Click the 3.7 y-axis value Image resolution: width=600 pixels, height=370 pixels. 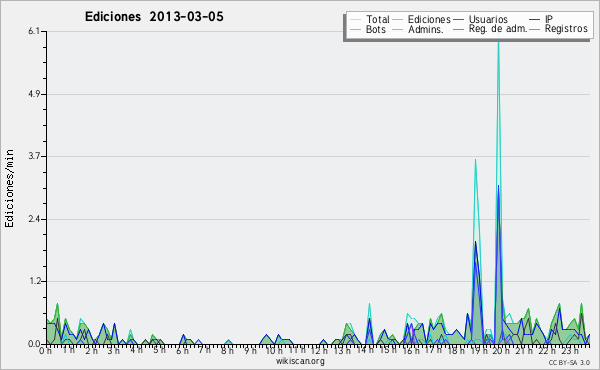click(34, 156)
